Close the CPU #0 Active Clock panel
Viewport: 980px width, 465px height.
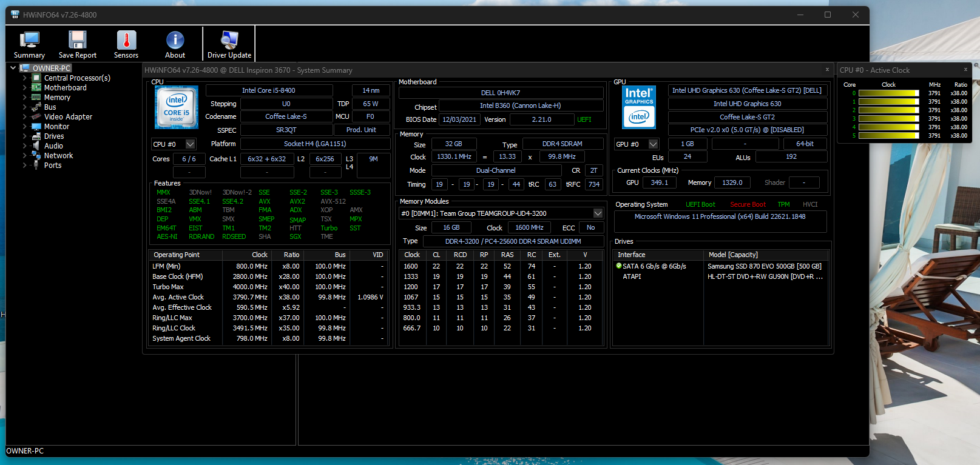coord(965,69)
